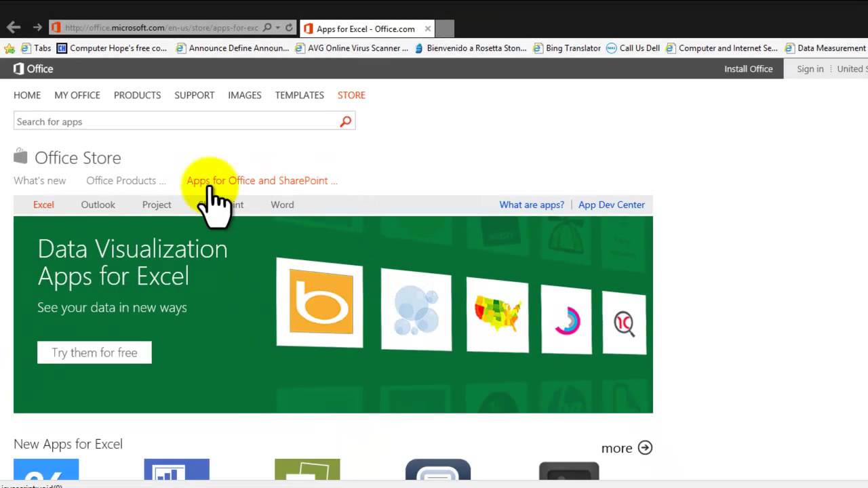This screenshot has height=488, width=868.
Task: Open the PRODUCTS menu
Action: (x=137, y=95)
